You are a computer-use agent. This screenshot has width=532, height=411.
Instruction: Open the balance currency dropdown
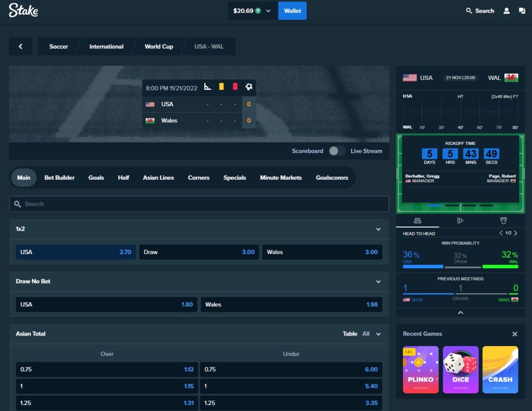[x=269, y=11]
